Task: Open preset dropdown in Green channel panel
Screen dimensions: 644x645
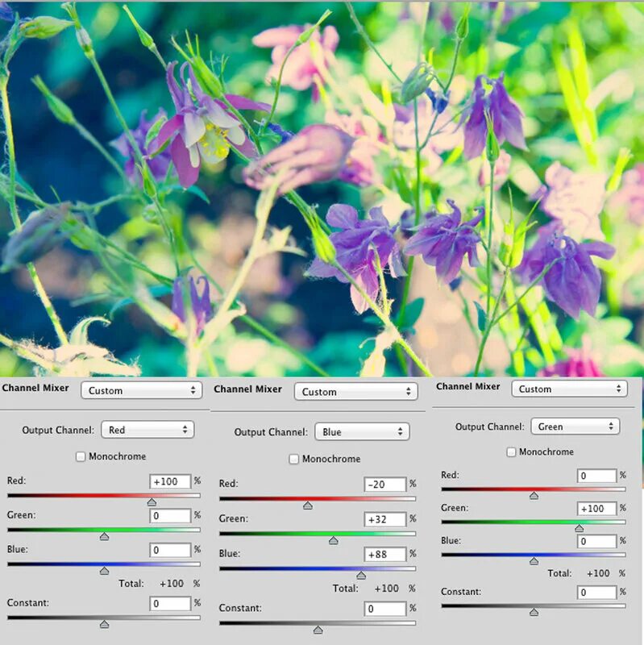Action: (x=570, y=389)
